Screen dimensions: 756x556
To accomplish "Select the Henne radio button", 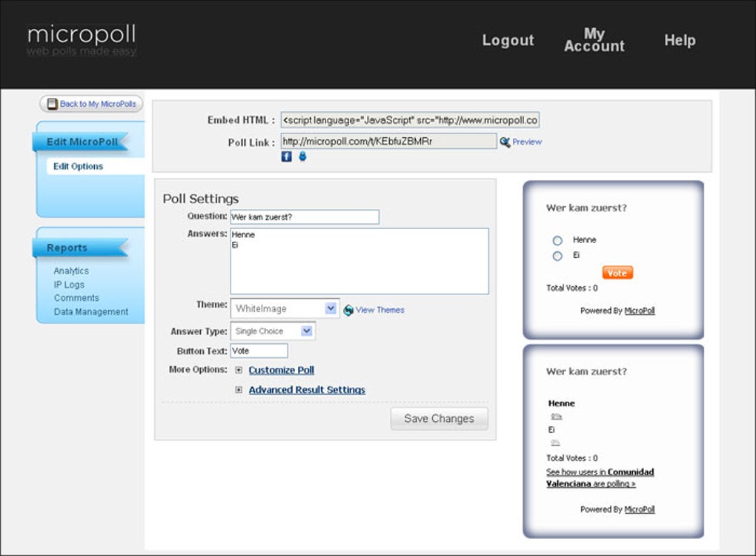I will click(x=557, y=240).
